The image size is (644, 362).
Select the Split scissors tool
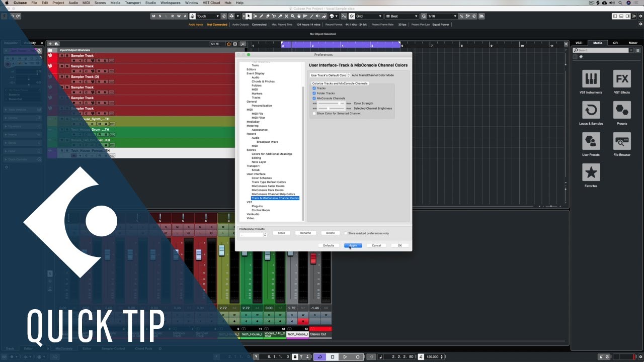coord(274,16)
